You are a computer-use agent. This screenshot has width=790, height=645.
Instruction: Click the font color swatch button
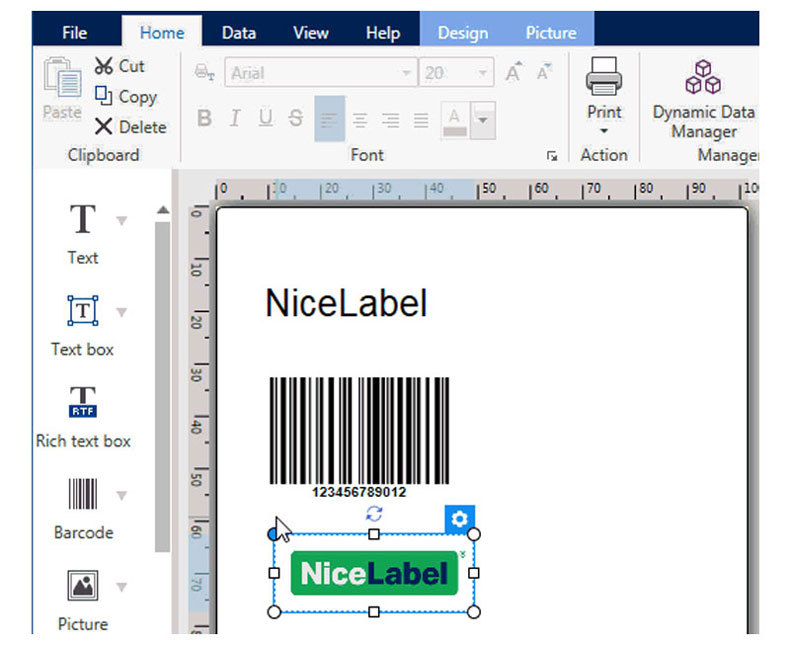tap(455, 121)
